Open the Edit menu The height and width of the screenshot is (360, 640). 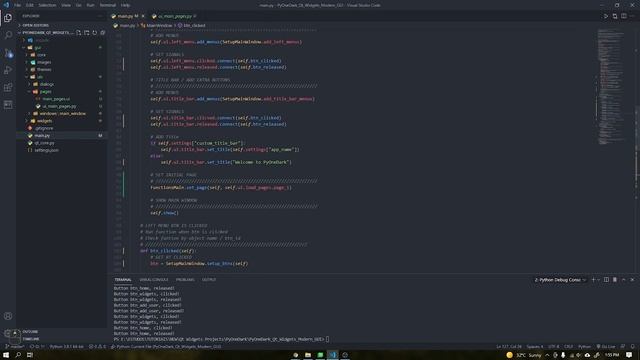[30, 5]
